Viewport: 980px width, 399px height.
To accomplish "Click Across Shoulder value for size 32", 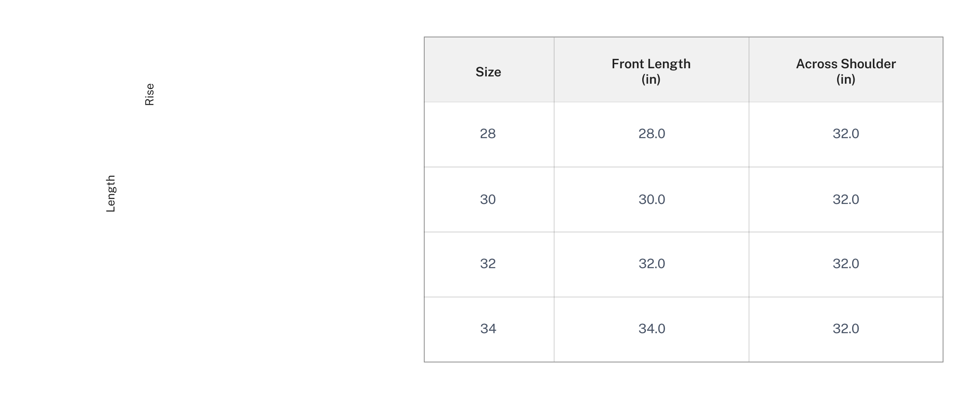I will tap(846, 264).
